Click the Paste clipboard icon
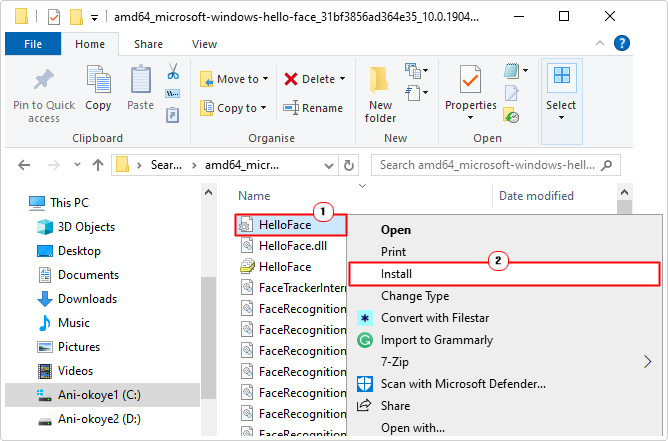668x441 pixels. pyautogui.click(x=141, y=79)
